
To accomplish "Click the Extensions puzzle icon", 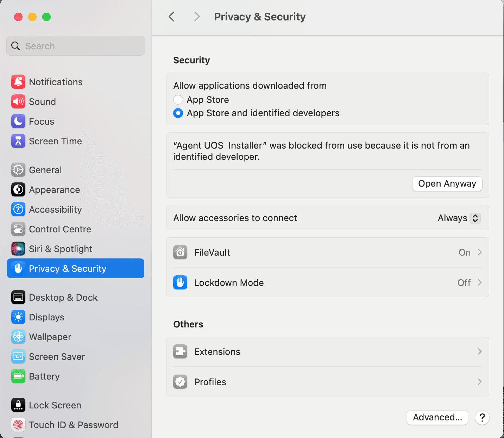I will point(180,351).
